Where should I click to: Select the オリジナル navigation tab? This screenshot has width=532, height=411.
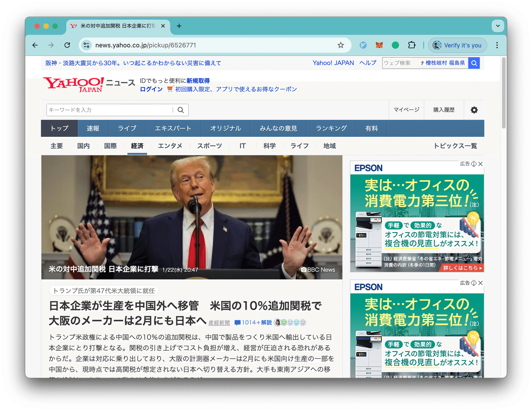pos(226,128)
